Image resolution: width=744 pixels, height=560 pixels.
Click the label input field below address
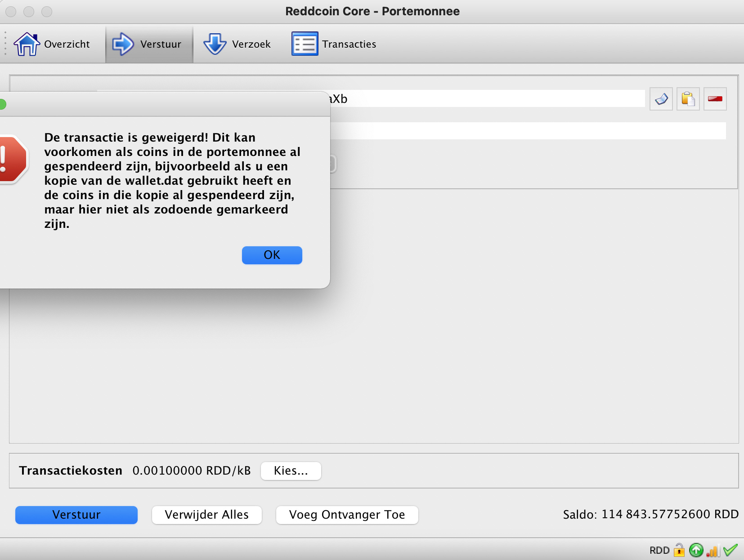pyautogui.click(x=528, y=131)
